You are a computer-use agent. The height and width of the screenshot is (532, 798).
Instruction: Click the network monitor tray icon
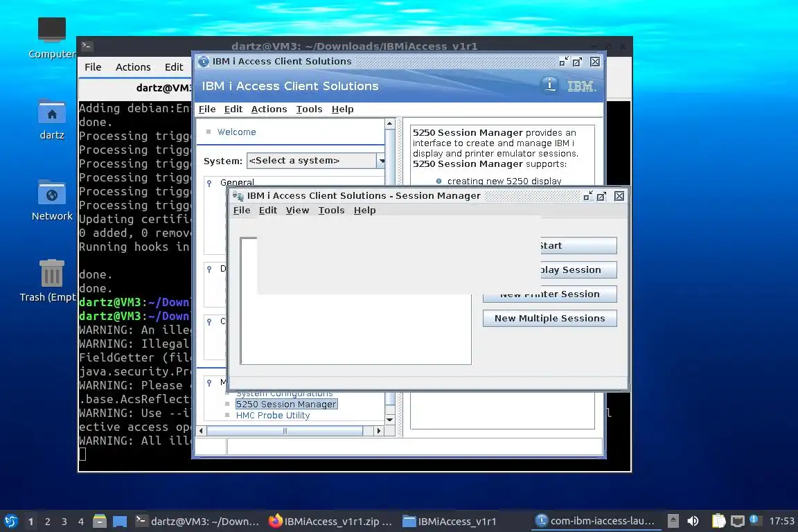coord(738,521)
